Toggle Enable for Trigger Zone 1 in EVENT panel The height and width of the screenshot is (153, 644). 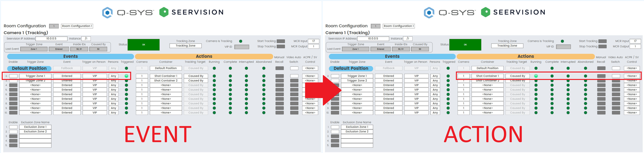[13, 76]
